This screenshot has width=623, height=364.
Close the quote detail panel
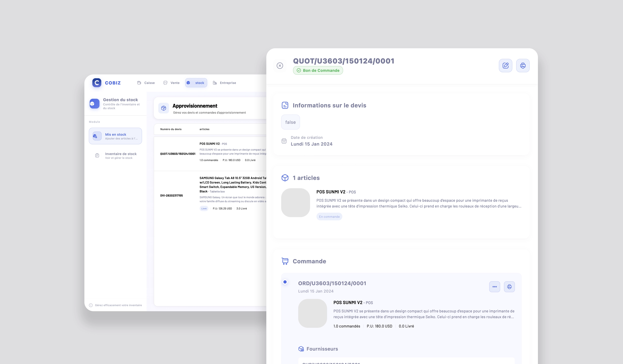[280, 66]
